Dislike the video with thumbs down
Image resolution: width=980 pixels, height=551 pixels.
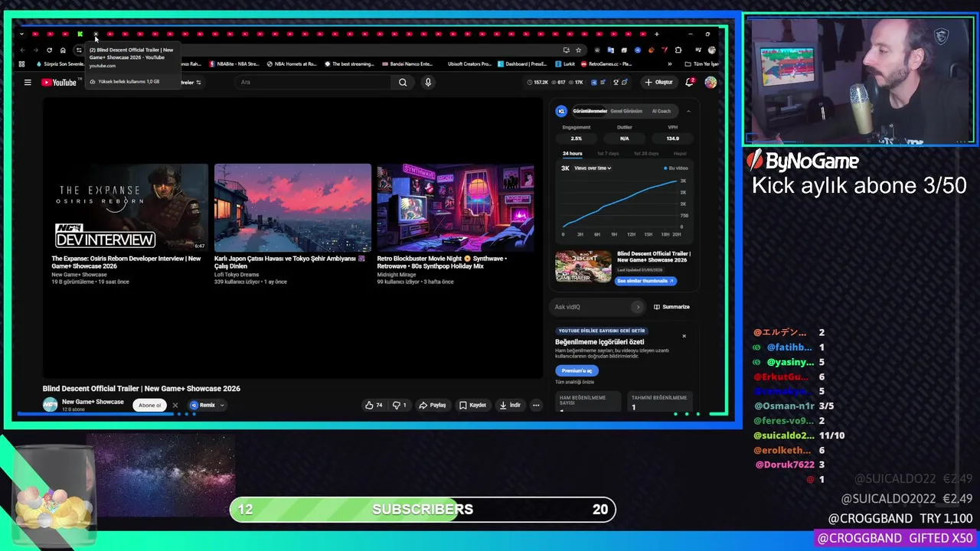point(400,406)
